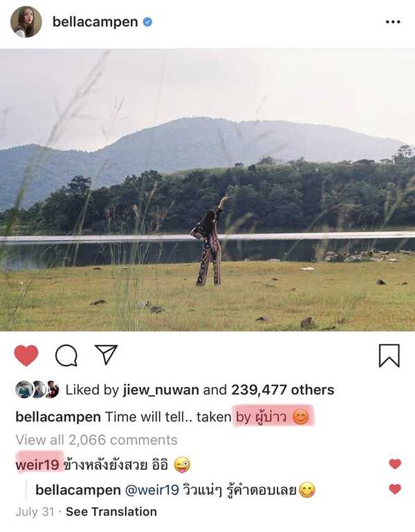Open jiew_nuwan profile from likes

click(161, 390)
